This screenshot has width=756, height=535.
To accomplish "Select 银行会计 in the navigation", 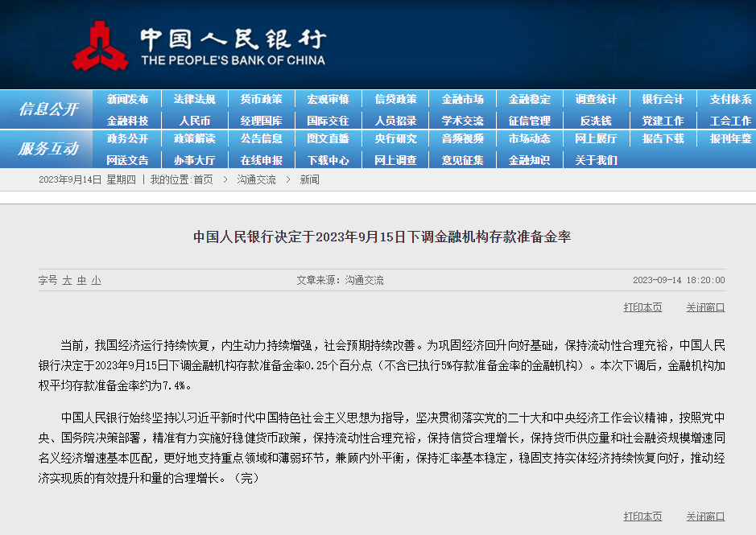I will coord(663,99).
